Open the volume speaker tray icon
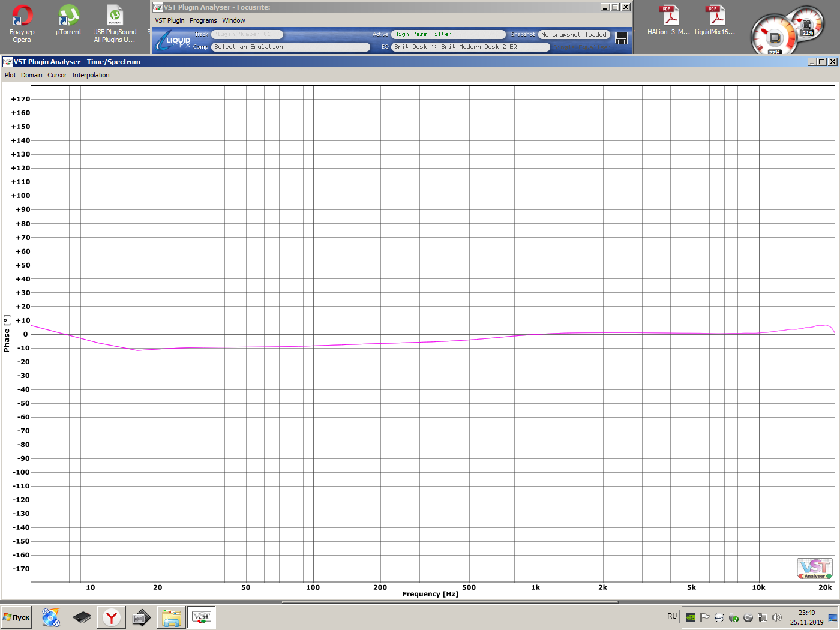840x630 pixels. click(777, 617)
